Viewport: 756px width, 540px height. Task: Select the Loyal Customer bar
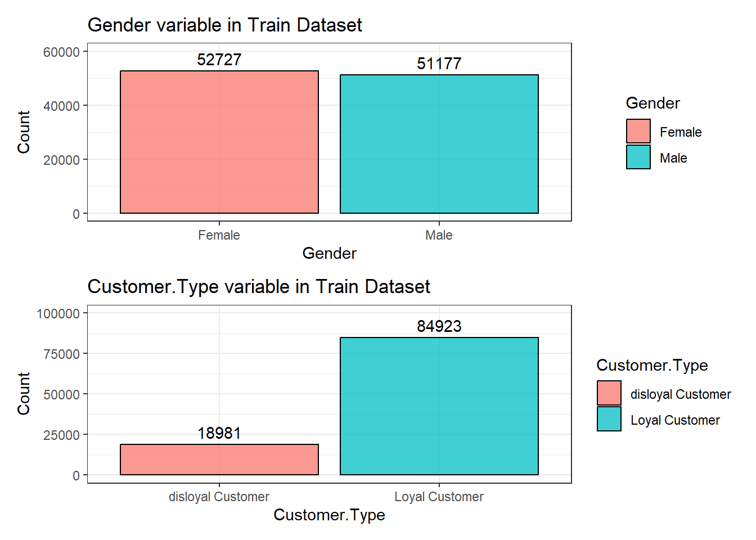point(439,406)
